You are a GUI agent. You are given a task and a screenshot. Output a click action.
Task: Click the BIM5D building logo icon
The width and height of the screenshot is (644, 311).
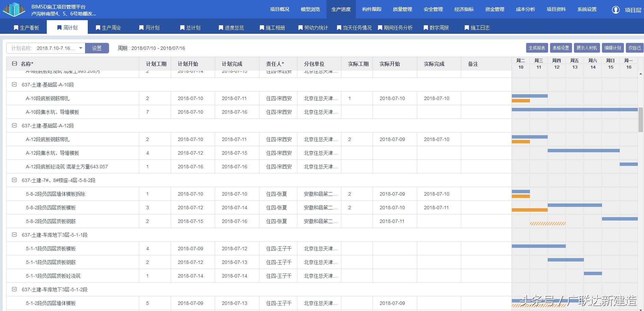(14, 9)
